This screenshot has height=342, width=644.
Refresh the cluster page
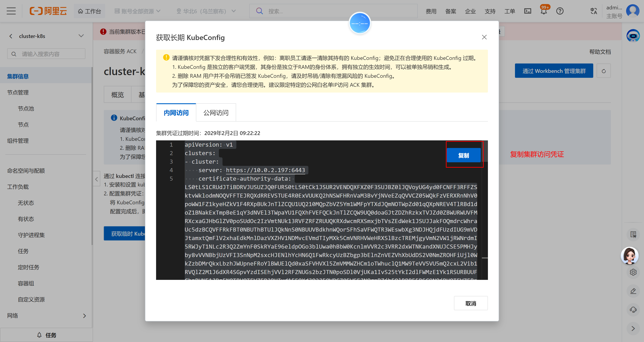point(604,71)
